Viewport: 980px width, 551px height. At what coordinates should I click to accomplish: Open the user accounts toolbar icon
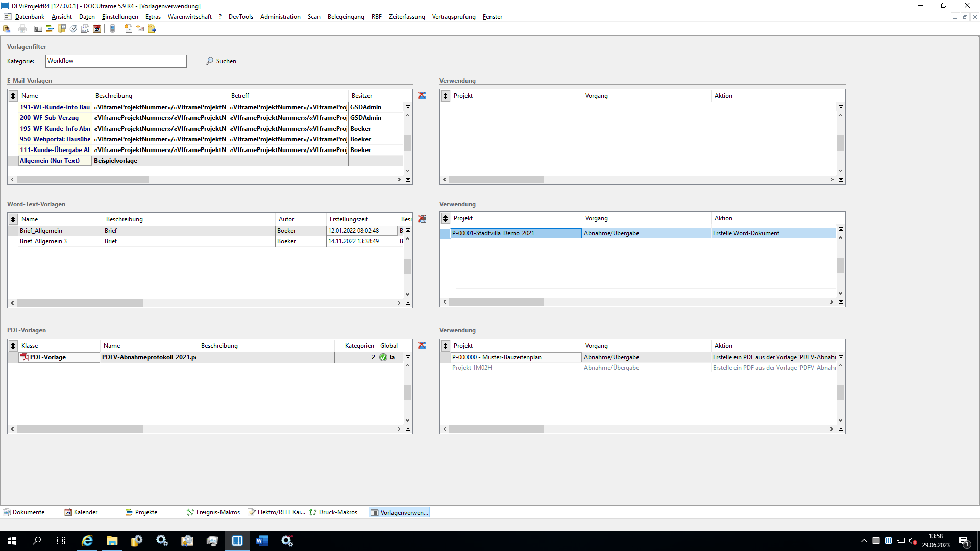click(x=7, y=29)
